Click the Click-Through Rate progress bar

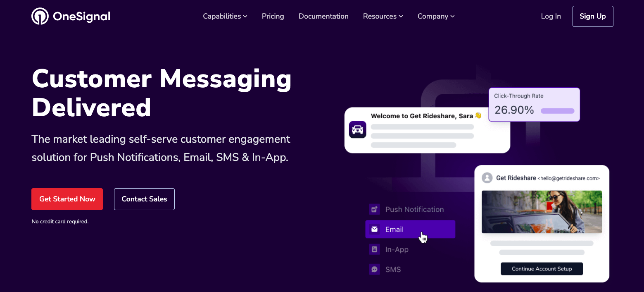tap(557, 111)
